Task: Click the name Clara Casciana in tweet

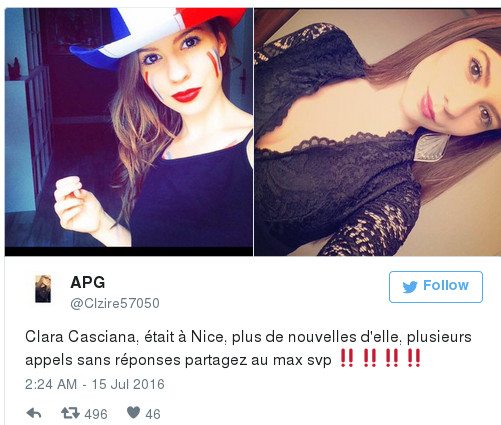Action: click(x=81, y=337)
